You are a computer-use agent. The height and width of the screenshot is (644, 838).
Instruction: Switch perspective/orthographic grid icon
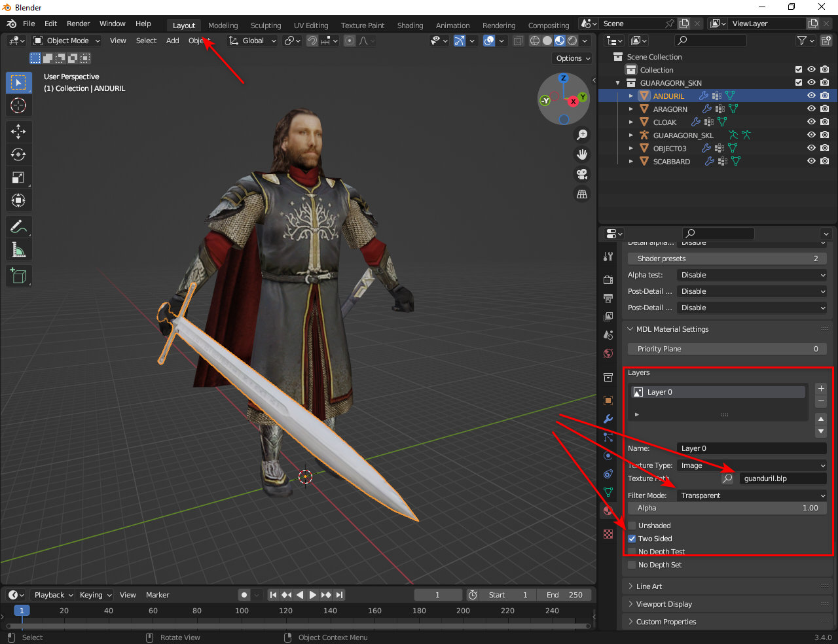point(581,194)
